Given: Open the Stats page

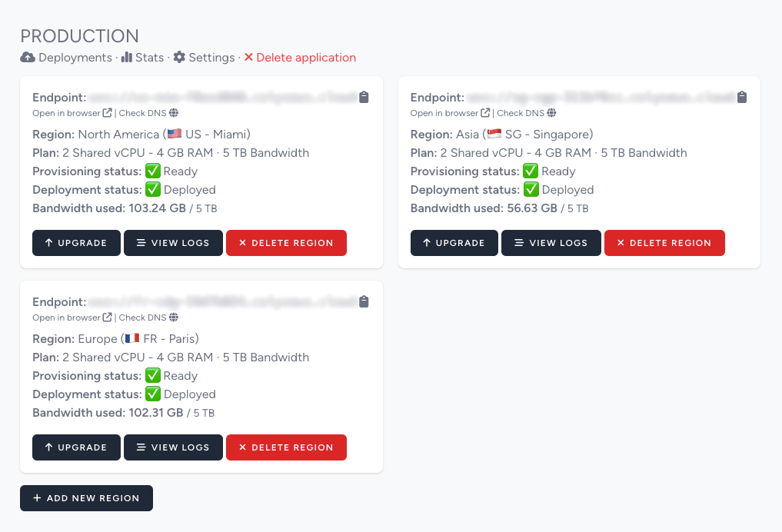Looking at the screenshot, I should coord(151,57).
